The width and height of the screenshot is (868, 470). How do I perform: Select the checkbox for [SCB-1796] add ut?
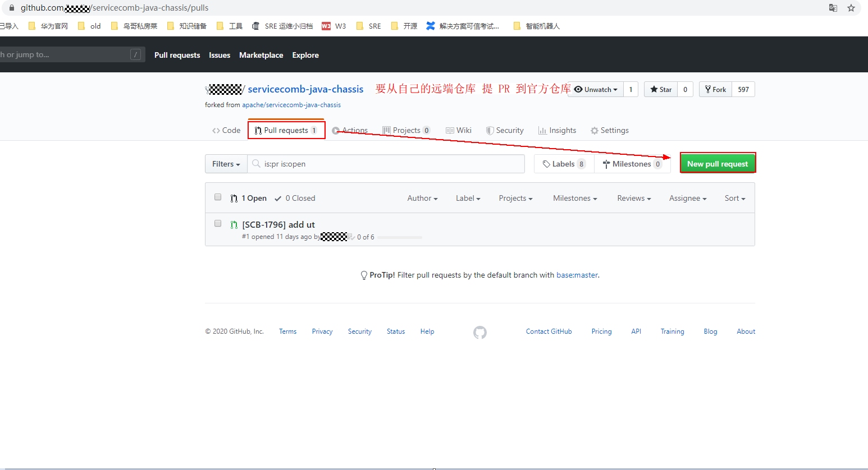(x=218, y=223)
